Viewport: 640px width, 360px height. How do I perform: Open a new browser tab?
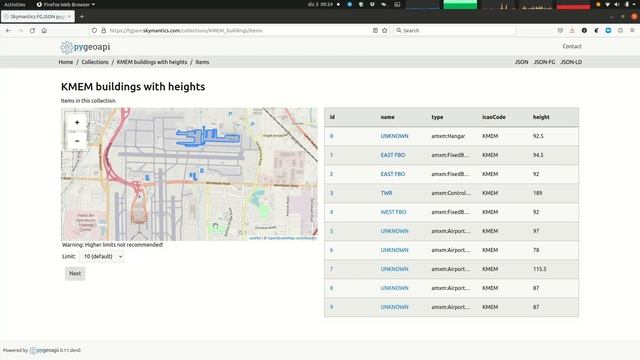(x=82, y=17)
